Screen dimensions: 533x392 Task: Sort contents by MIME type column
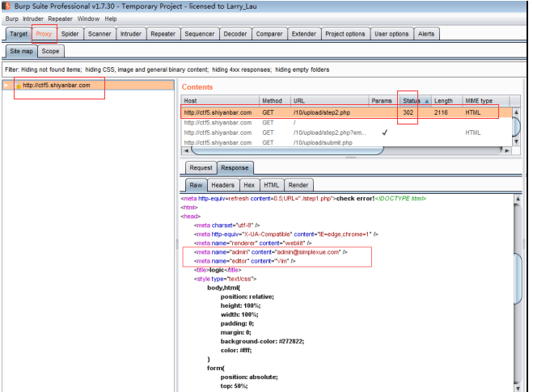486,101
